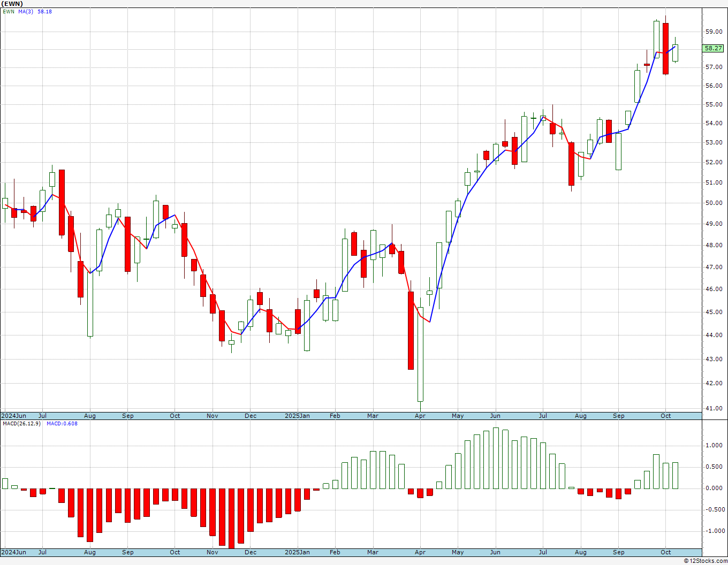Click Aug 2024 on the price chart time axis
This screenshot has width=728, height=565.
click(x=90, y=416)
